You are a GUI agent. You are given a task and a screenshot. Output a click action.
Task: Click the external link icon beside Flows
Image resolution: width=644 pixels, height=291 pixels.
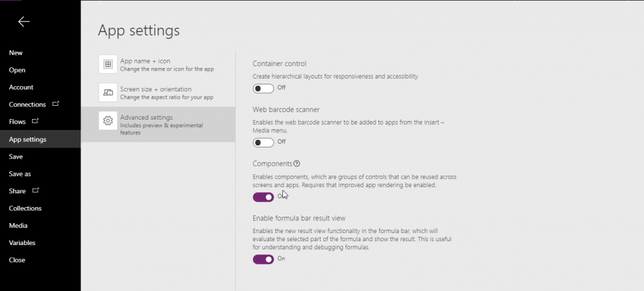coord(35,121)
